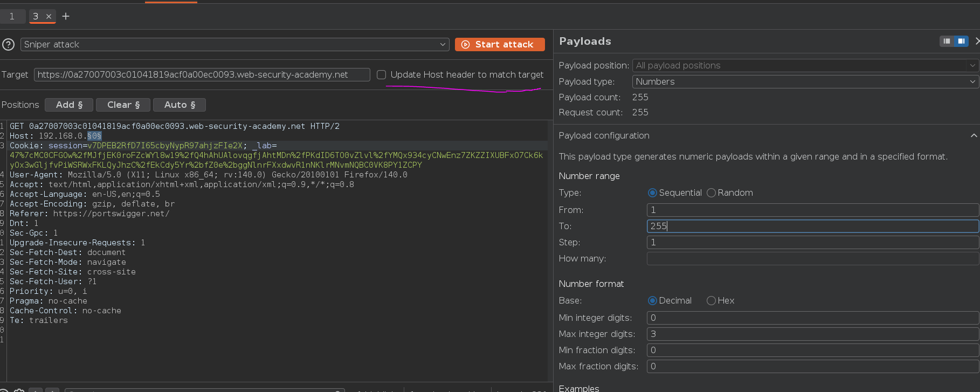Open the Payload type Numbers dropdown
The image size is (980, 392).
point(805,81)
